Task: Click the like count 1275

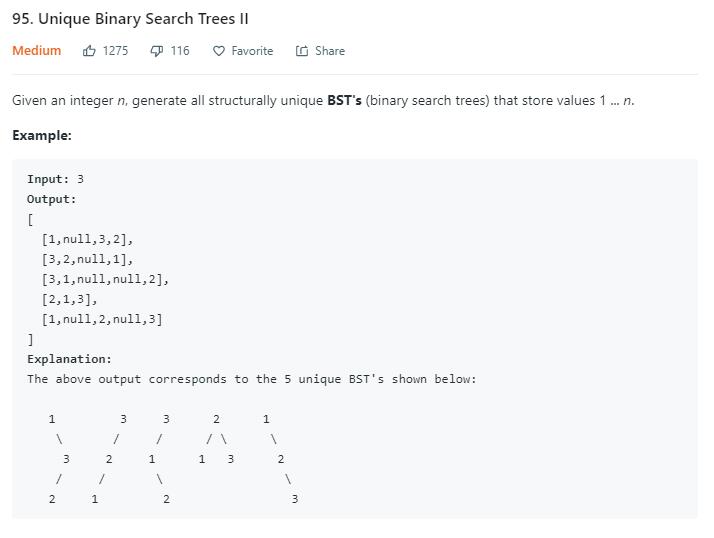Action: [116, 51]
